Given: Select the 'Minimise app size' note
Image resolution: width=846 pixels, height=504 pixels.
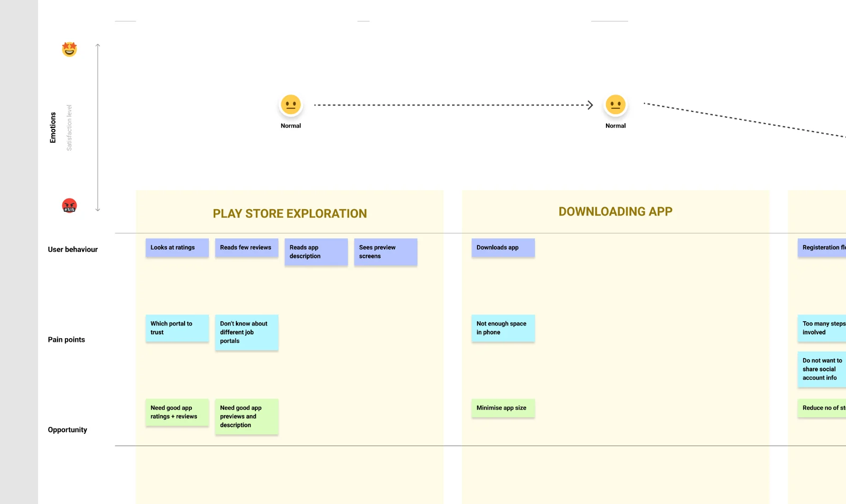Looking at the screenshot, I should (x=503, y=408).
